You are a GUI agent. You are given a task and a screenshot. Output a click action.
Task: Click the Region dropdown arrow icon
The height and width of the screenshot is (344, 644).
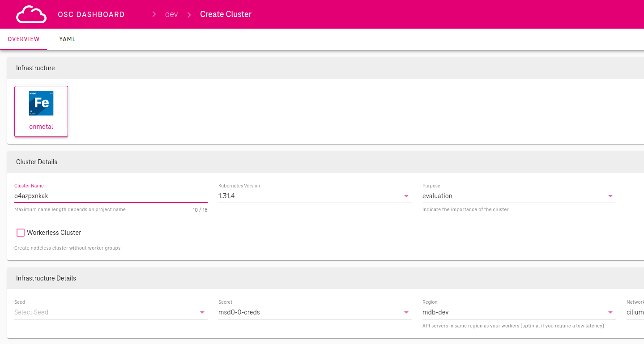(x=610, y=313)
